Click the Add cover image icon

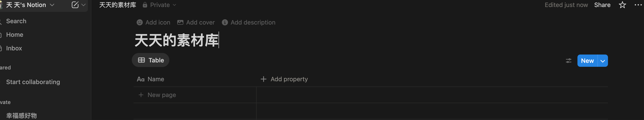(180, 23)
